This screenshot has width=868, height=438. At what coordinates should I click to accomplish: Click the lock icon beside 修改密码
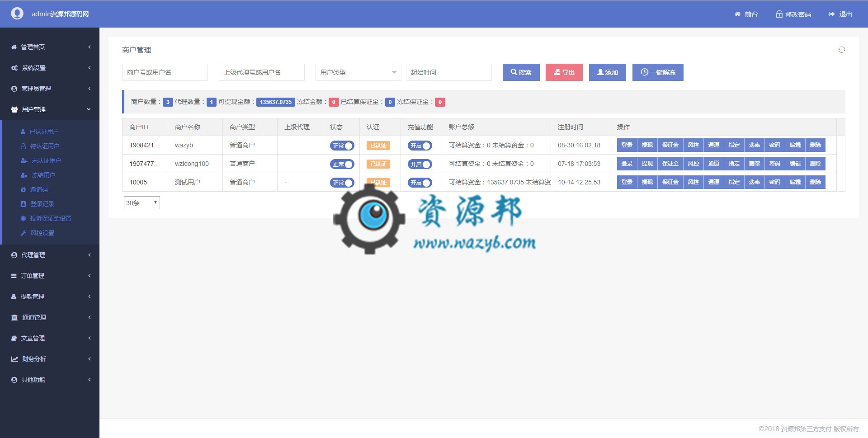point(779,14)
